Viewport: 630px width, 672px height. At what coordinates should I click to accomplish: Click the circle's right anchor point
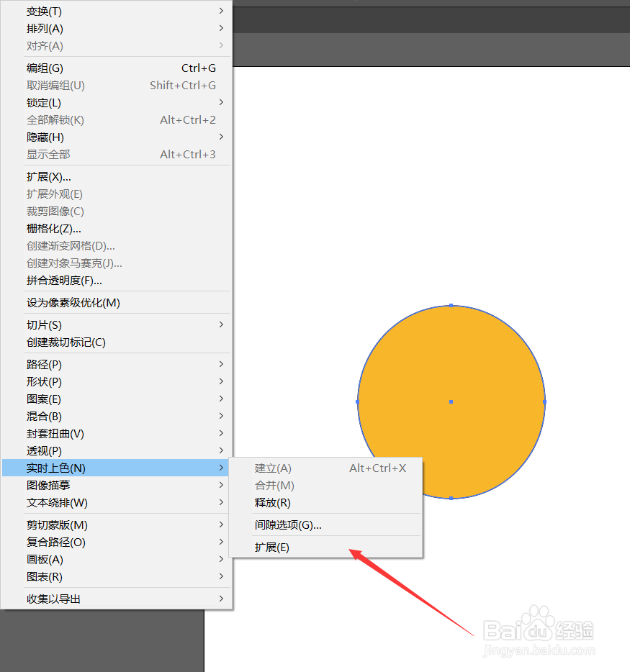pyautogui.click(x=544, y=401)
